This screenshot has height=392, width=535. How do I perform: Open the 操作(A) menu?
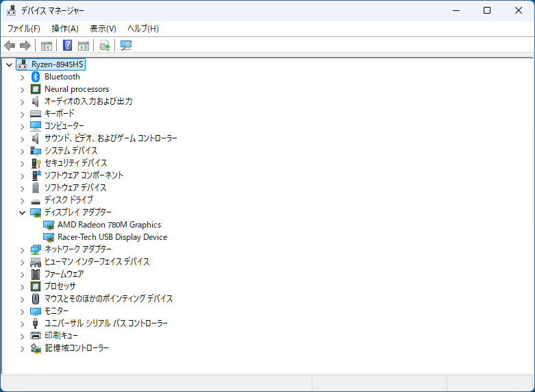pos(65,29)
